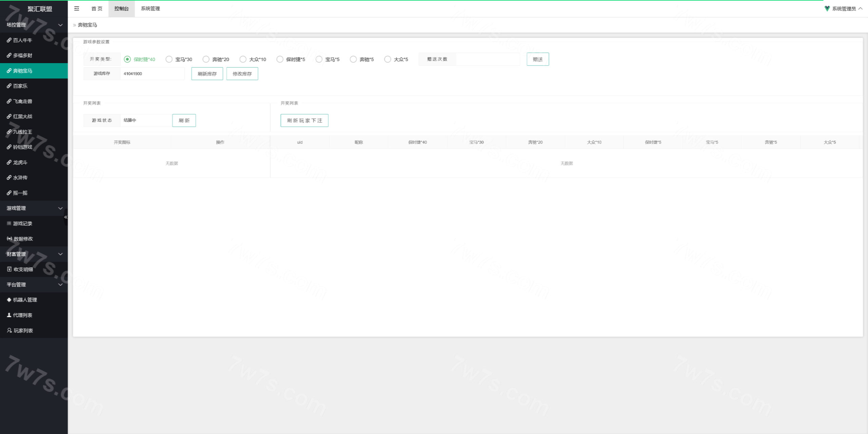Collapse the 游戏管理 menu group
Viewport: 868px width, 434px height.
[x=34, y=208]
